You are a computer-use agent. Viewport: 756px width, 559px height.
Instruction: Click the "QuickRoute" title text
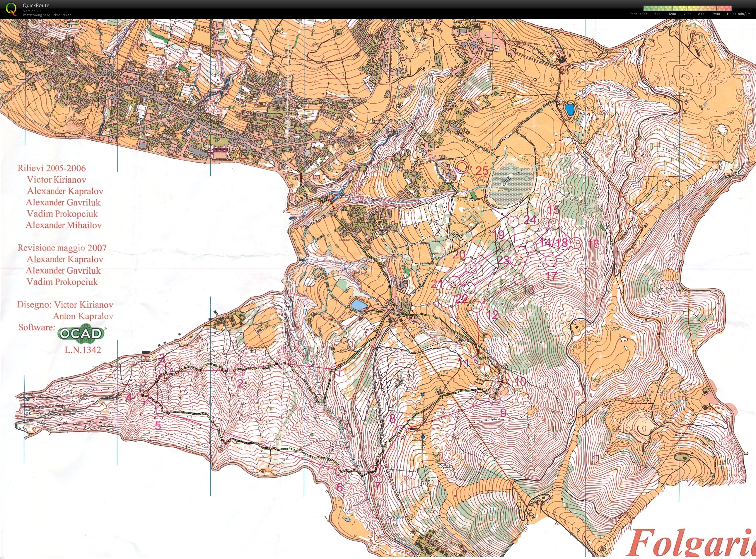(36, 5)
